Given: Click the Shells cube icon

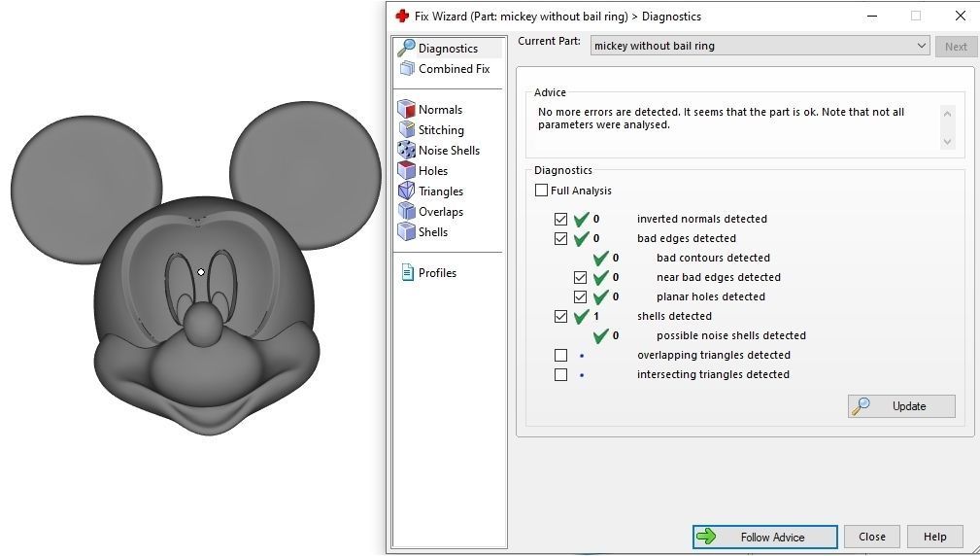Looking at the screenshot, I should 407,231.
